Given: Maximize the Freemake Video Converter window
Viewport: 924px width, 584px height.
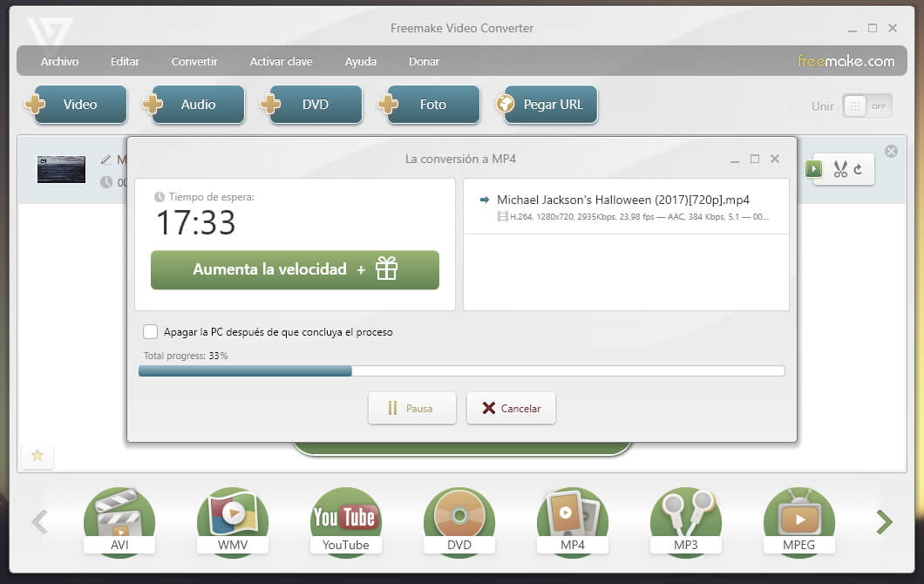Looking at the screenshot, I should tap(873, 28).
